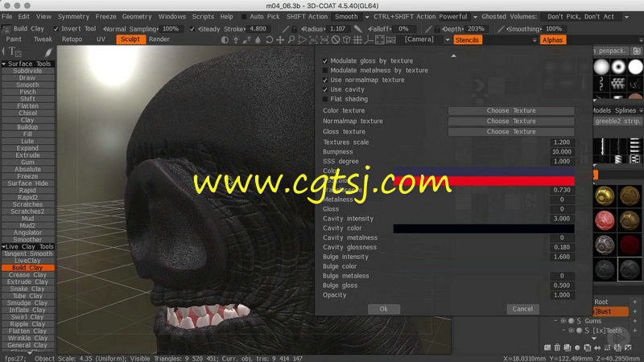The image size is (644, 362).
Task: Click Choose Texture for Color texture
Action: pos(511,111)
